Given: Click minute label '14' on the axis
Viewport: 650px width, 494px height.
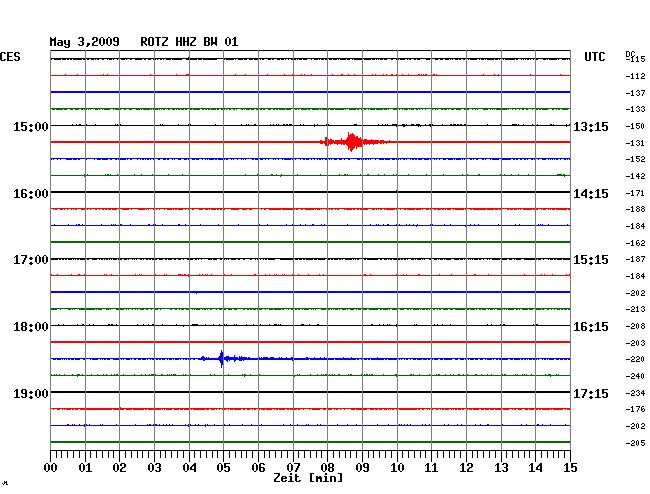Looking at the screenshot, I should tap(535, 468).
